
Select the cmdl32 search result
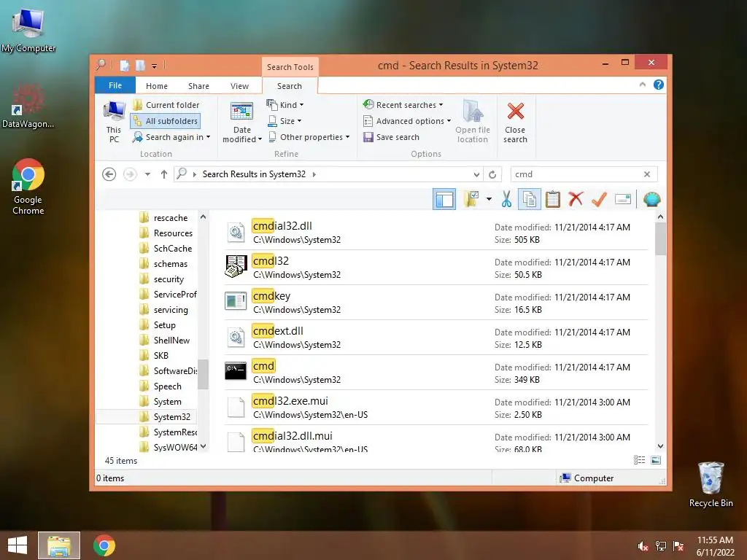(x=436, y=267)
